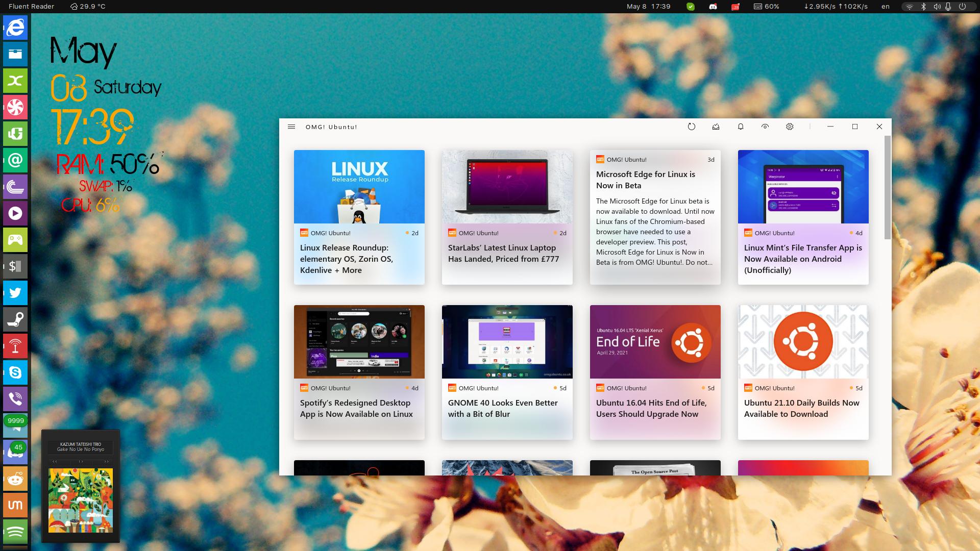Launch Steam from the dock
Viewport: 980px width, 551px height.
(15, 319)
